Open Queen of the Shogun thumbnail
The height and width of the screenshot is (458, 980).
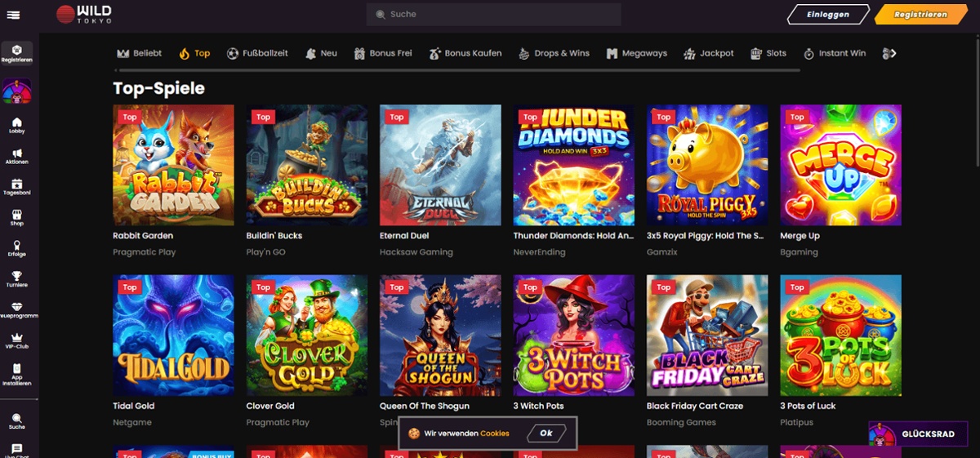[440, 336]
